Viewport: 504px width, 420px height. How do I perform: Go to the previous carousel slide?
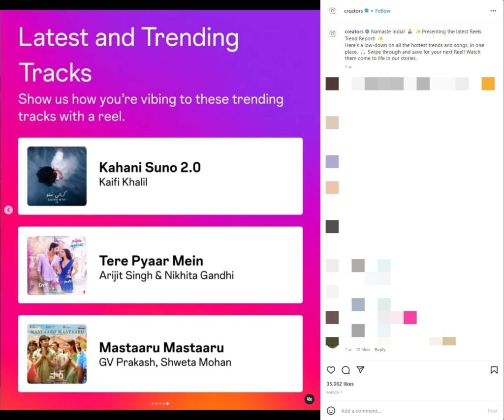9,210
